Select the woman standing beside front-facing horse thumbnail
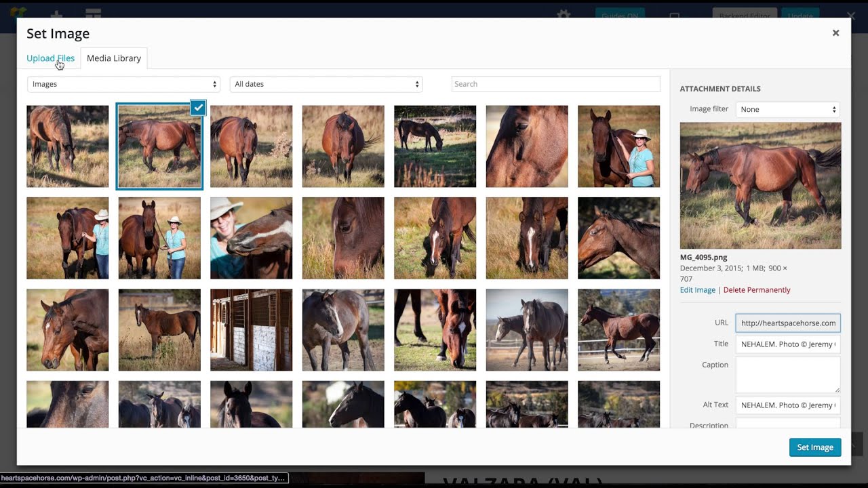 pyautogui.click(x=159, y=238)
